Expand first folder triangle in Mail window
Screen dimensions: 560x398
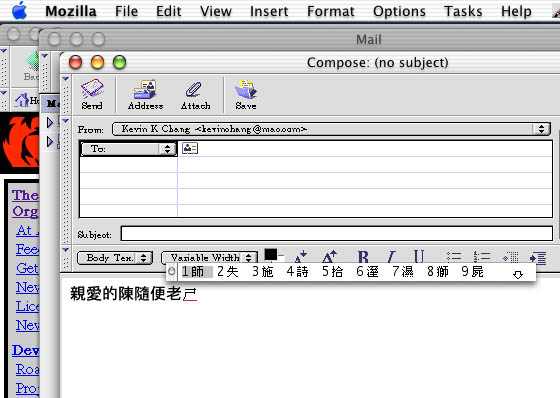(x=50, y=123)
